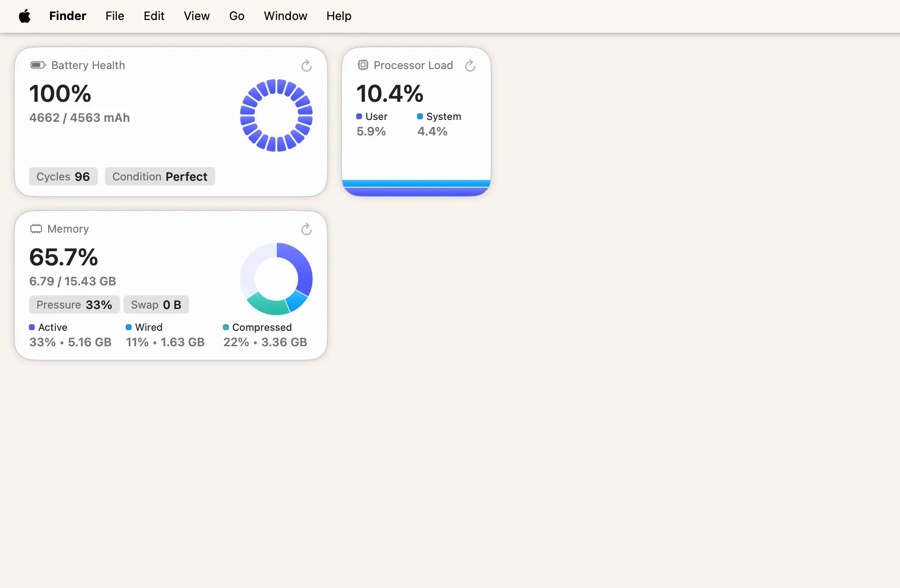This screenshot has width=900, height=588.
Task: Click the processor load bar graph
Action: pyautogui.click(x=416, y=188)
